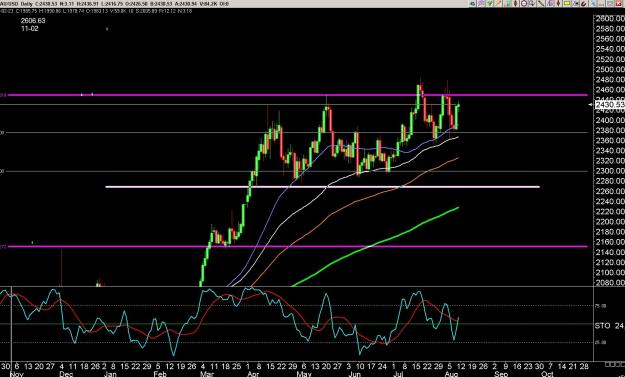Click the 2300.00 price axis label

pyautogui.click(x=610, y=171)
